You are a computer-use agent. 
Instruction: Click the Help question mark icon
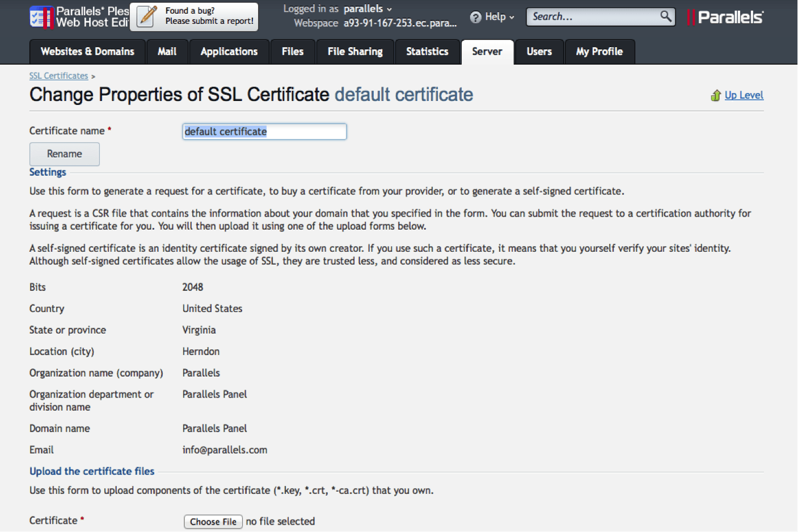[x=476, y=17]
